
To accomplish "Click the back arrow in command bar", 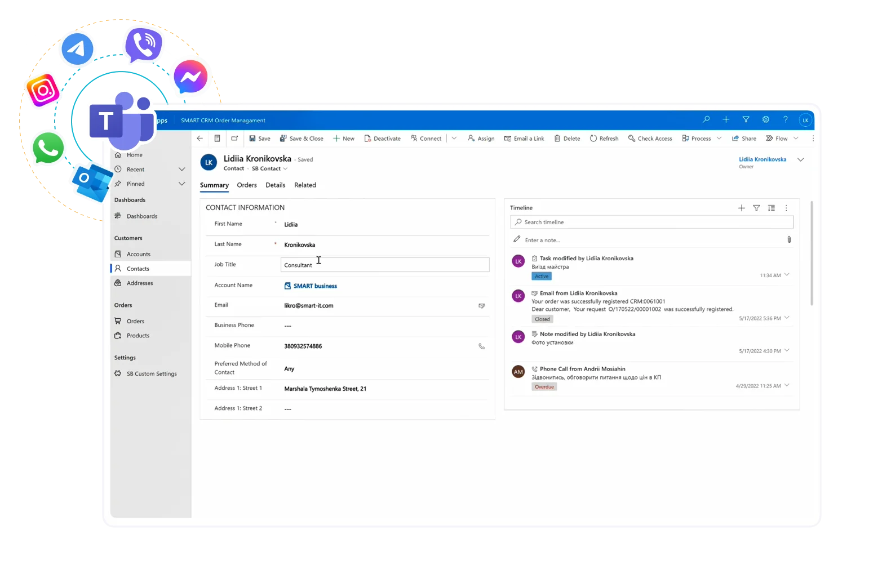I will pyautogui.click(x=199, y=139).
